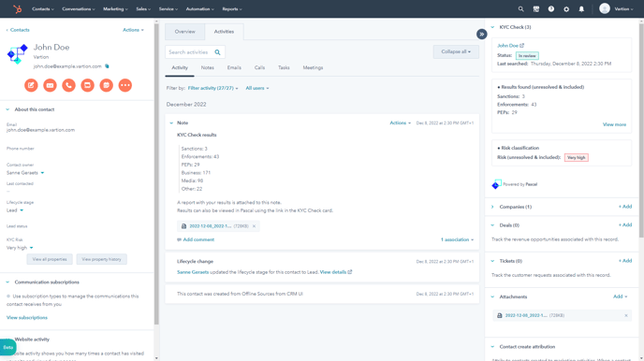The height and width of the screenshot is (361, 644).
Task: Open the All users filter dropdown
Action: coord(257,88)
